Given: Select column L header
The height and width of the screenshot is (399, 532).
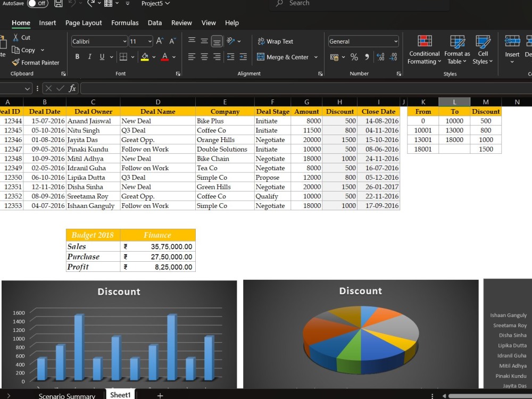Looking at the screenshot, I should point(454,102).
